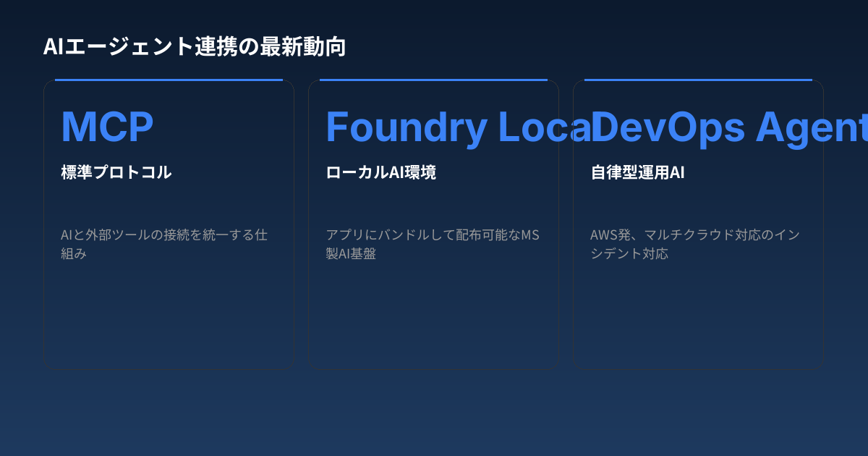Click the MCP description text about AI接続
Screen dimensions: 868x456
click(163, 244)
